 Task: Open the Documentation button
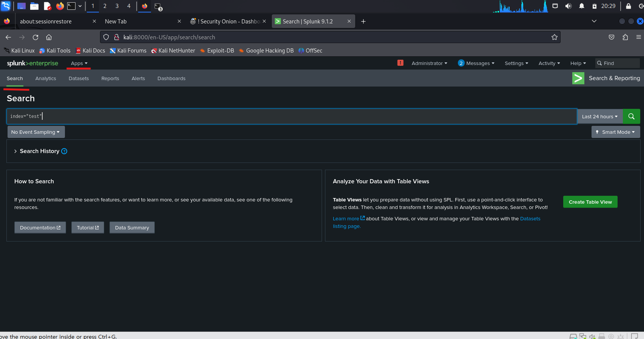(x=40, y=228)
